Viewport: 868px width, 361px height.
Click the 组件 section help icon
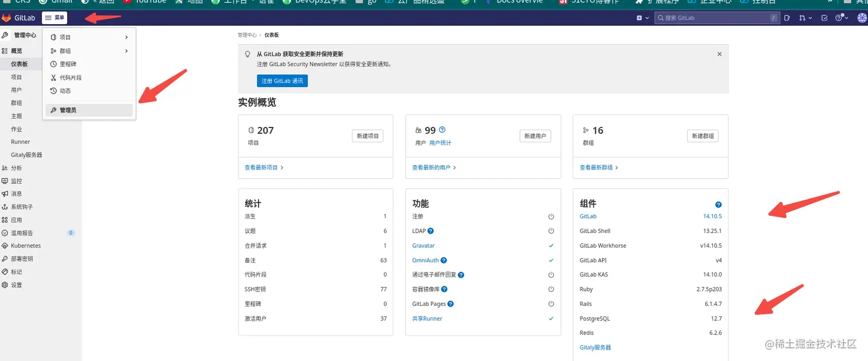coord(718,205)
